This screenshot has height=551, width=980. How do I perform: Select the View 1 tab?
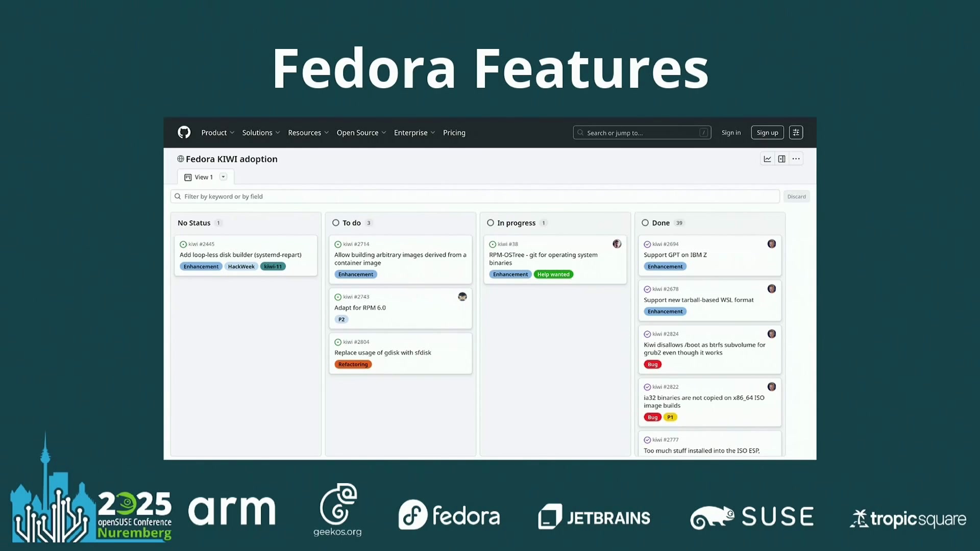click(206, 177)
